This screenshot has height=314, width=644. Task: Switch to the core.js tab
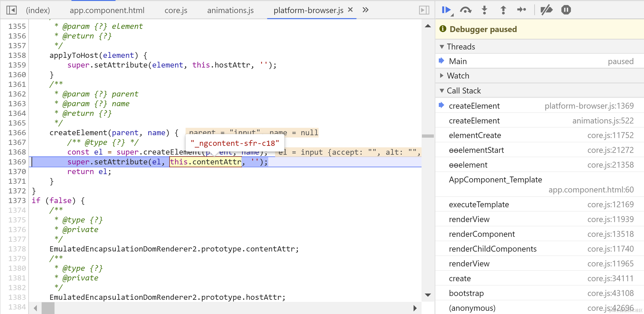[176, 10]
